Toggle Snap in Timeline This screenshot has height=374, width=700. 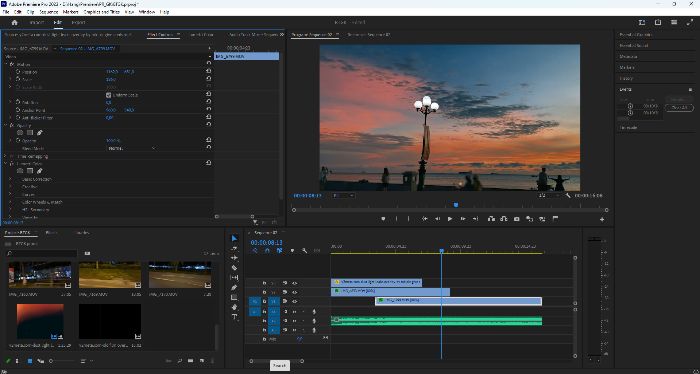point(267,251)
